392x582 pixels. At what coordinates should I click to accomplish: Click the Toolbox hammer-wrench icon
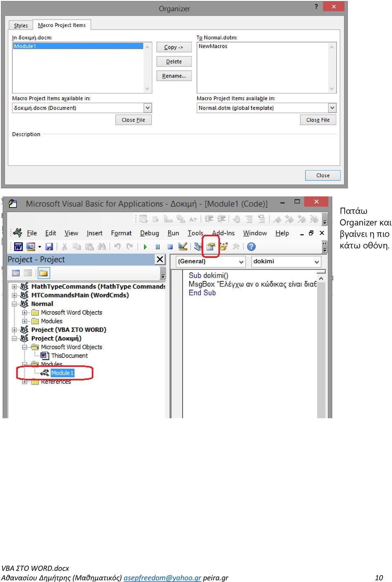click(236, 246)
